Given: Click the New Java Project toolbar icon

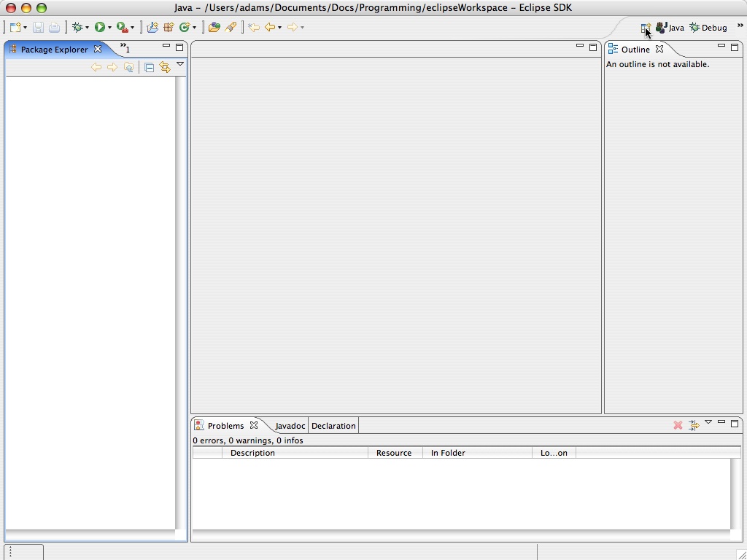Looking at the screenshot, I should tap(152, 28).
